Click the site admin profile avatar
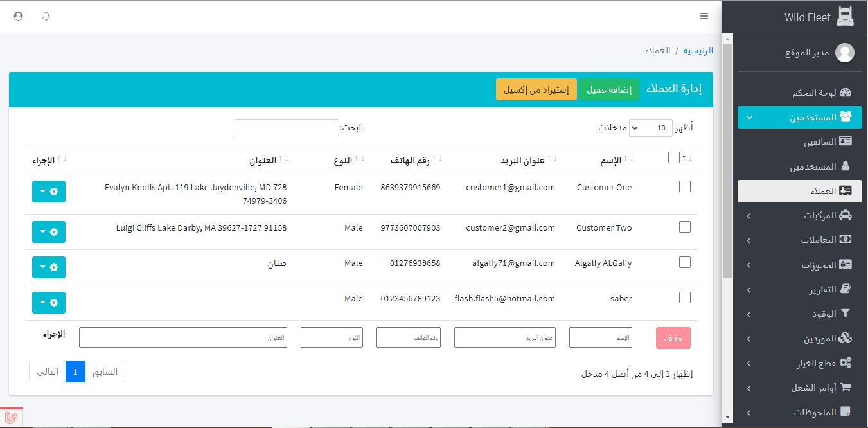Viewport: 868px width, 428px height. click(845, 53)
